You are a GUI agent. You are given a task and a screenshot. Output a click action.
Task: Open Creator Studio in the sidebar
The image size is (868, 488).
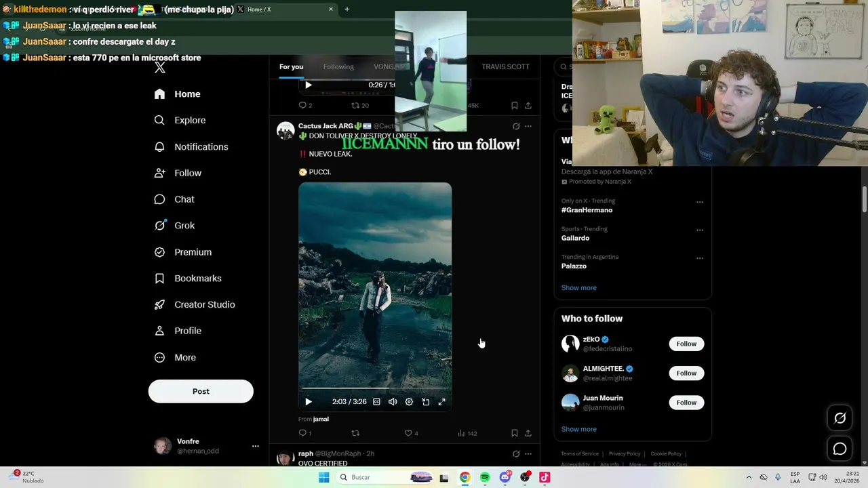pos(195,304)
